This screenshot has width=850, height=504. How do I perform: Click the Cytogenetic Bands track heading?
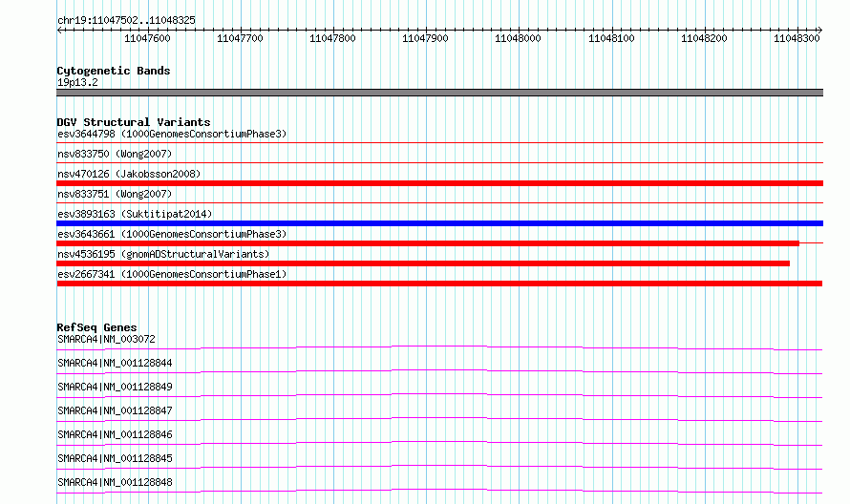[114, 71]
